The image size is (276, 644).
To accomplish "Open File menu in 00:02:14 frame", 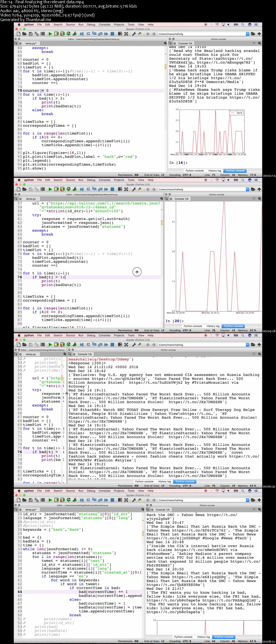I will coord(39,25).
